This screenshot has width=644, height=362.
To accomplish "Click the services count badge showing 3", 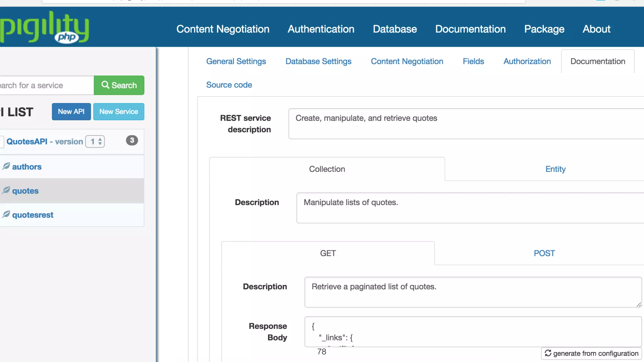I will click(x=132, y=140).
